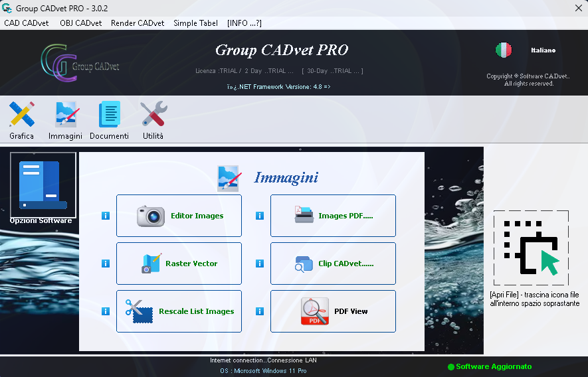Click the app icon in title bar
This screenshot has width=588, height=377.
pyautogui.click(x=7, y=8)
